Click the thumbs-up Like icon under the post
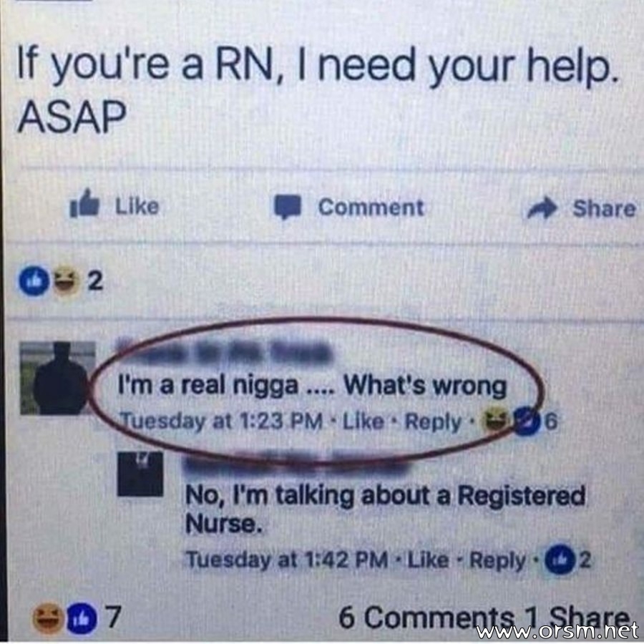The width and height of the screenshot is (644, 644). pyautogui.click(x=84, y=203)
